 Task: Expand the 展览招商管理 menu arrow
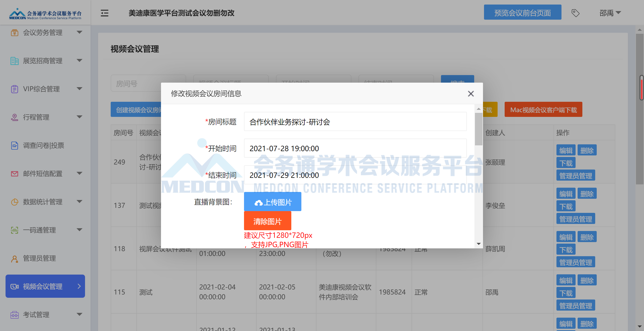[x=79, y=60]
